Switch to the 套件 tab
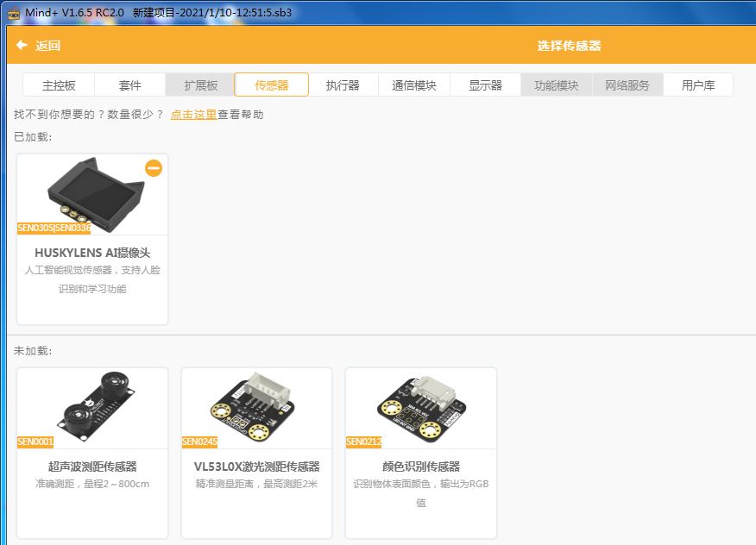The image size is (756, 545). point(129,85)
